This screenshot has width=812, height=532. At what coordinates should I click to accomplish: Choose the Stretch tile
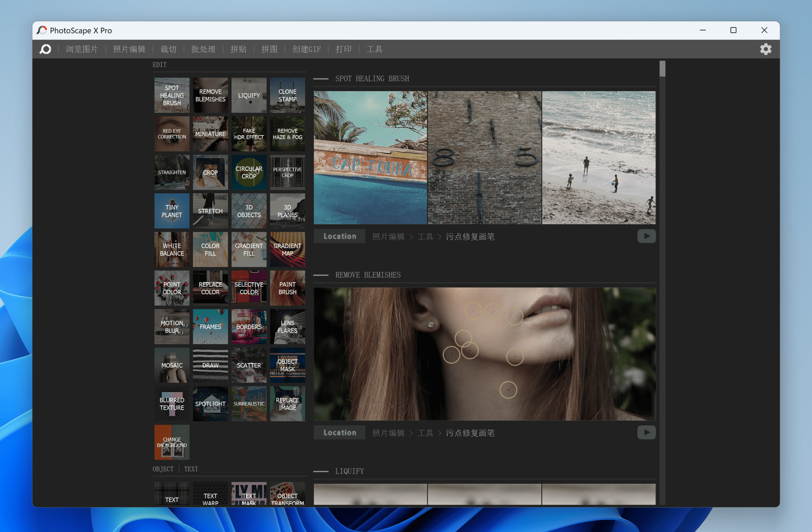[x=210, y=211]
